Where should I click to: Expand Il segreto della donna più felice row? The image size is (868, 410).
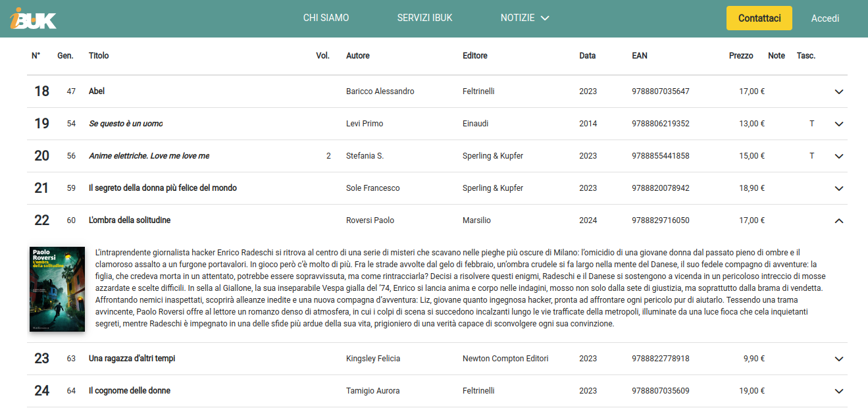point(838,188)
